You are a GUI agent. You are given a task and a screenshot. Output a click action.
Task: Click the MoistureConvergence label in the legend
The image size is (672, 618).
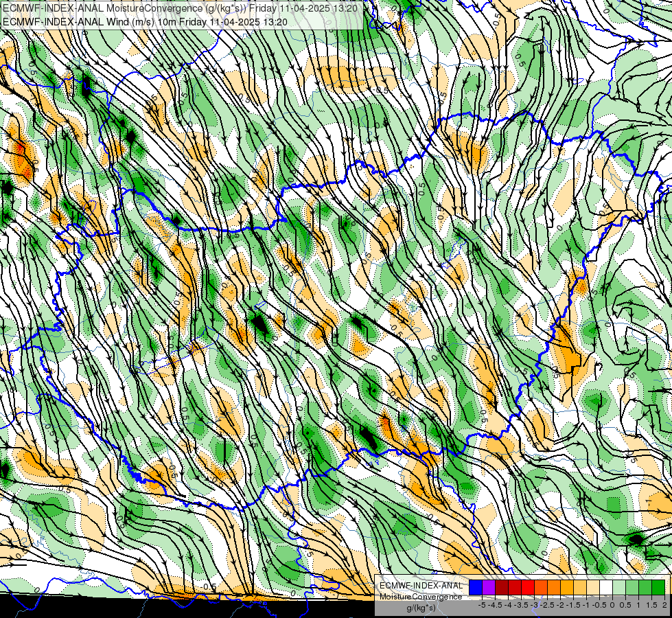pyautogui.click(x=421, y=597)
